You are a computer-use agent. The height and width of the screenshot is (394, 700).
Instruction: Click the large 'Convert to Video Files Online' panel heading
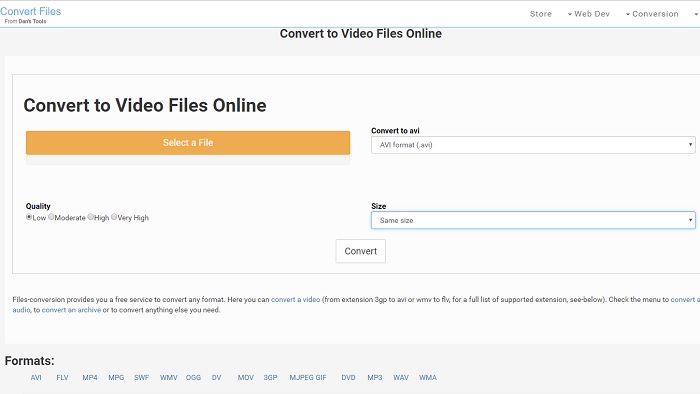tap(145, 106)
